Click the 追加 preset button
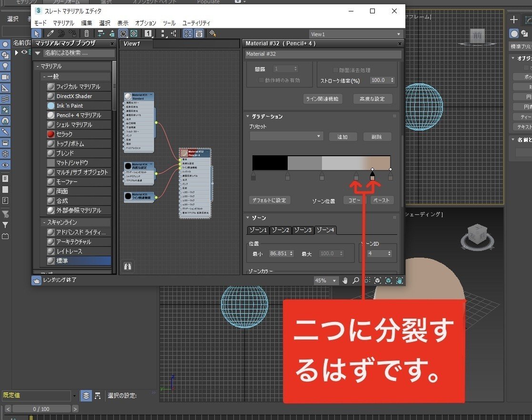Image resolution: width=532 pixels, height=420 pixels. pyautogui.click(x=342, y=137)
